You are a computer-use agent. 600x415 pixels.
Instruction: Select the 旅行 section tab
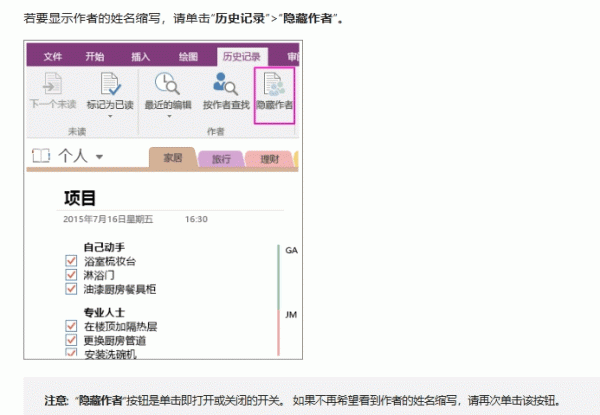click(x=221, y=159)
